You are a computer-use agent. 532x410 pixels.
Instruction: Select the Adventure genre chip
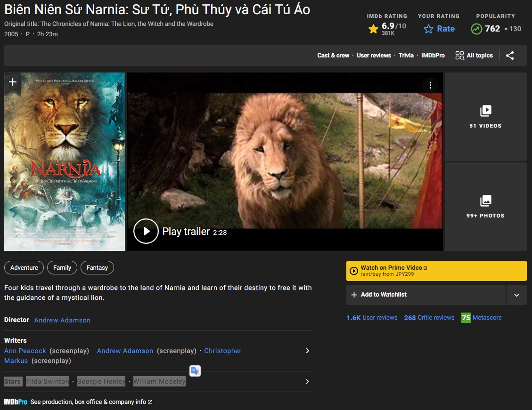point(24,268)
